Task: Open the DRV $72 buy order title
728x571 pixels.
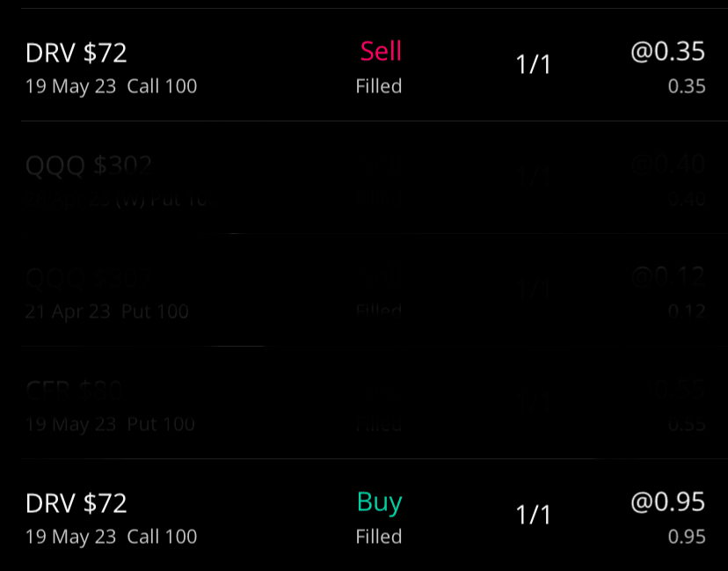Action: [x=76, y=503]
